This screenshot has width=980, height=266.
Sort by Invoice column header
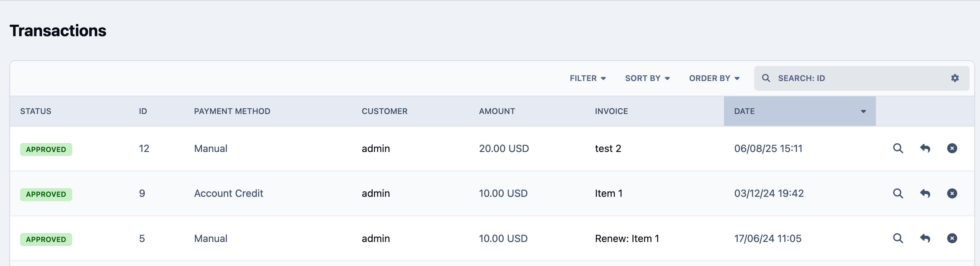[x=611, y=111]
